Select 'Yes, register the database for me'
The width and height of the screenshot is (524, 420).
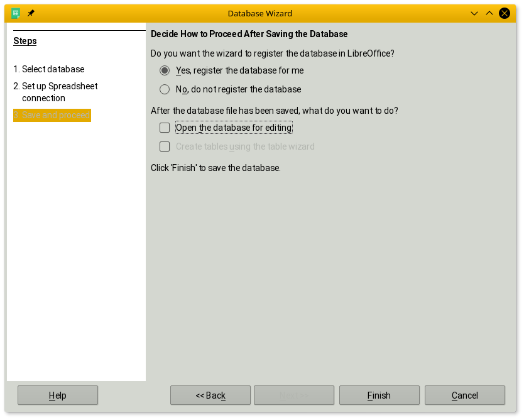[x=165, y=70]
